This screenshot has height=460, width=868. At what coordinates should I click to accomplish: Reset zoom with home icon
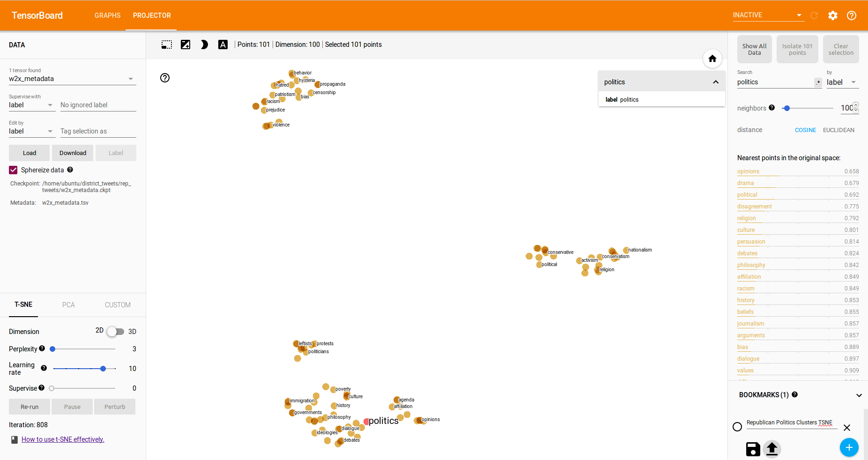pos(712,59)
